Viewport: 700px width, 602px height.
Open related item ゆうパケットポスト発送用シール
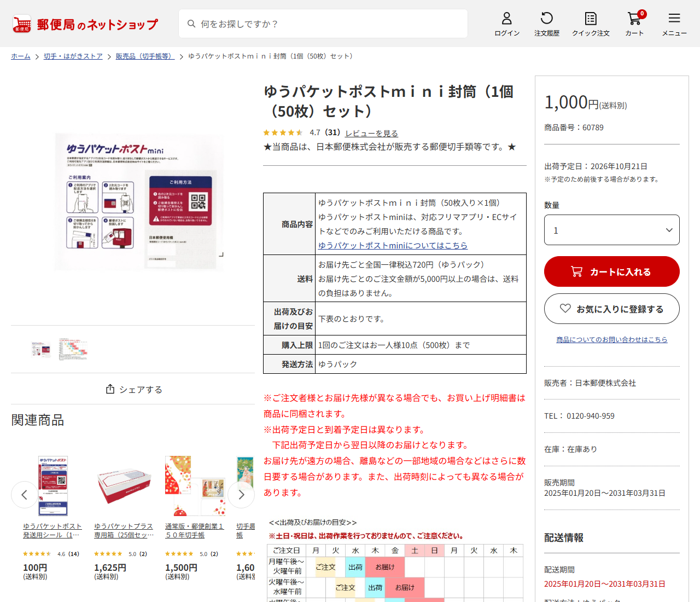(52, 530)
